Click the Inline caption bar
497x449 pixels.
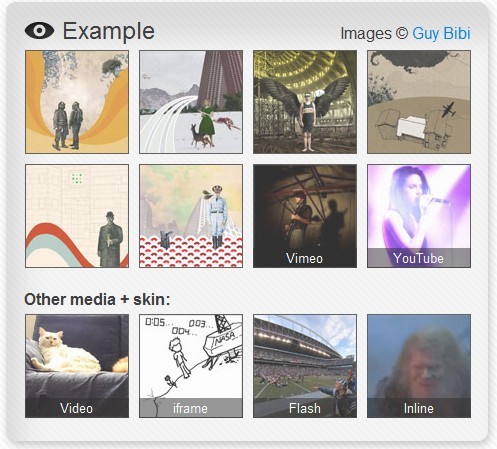point(419,408)
